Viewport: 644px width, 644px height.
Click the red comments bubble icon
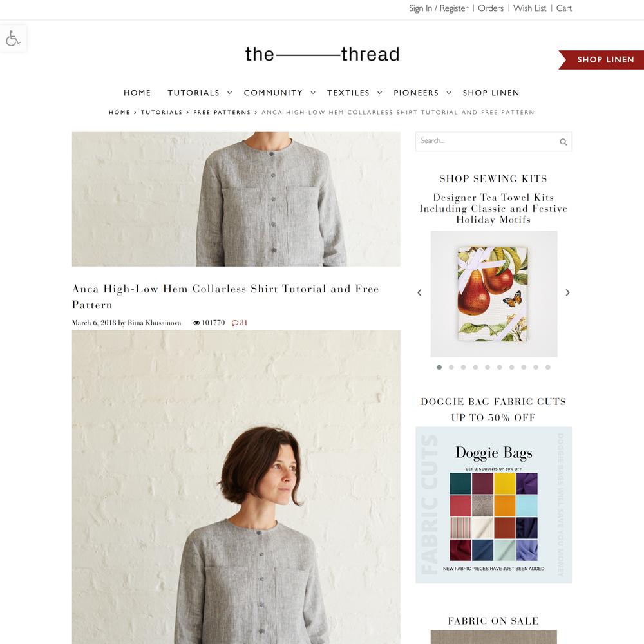click(235, 323)
